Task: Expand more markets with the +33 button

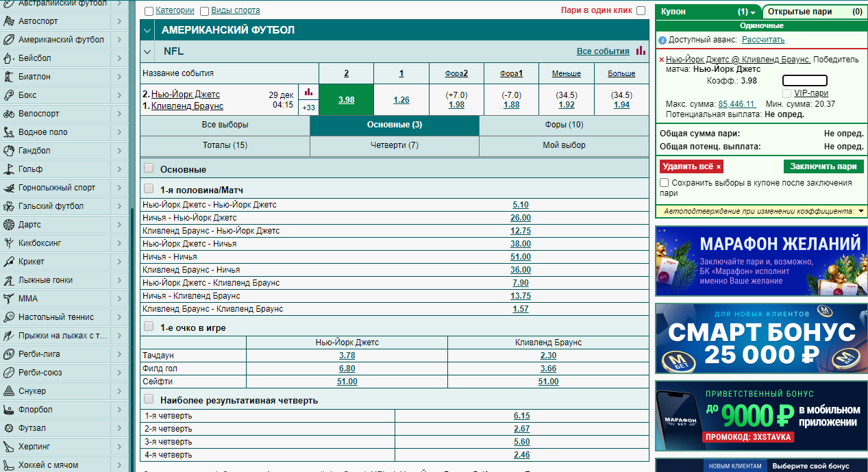Action: tap(308, 108)
